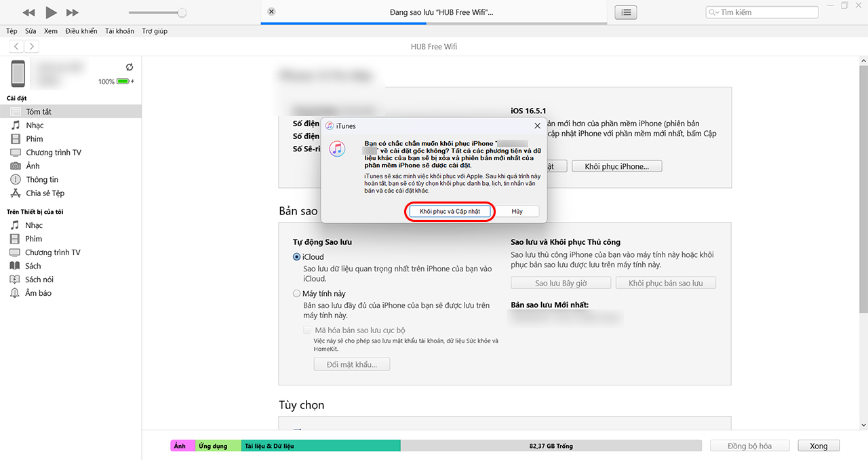Open the Điều khiển menu
Screen dimensions: 868x460
[x=81, y=31]
